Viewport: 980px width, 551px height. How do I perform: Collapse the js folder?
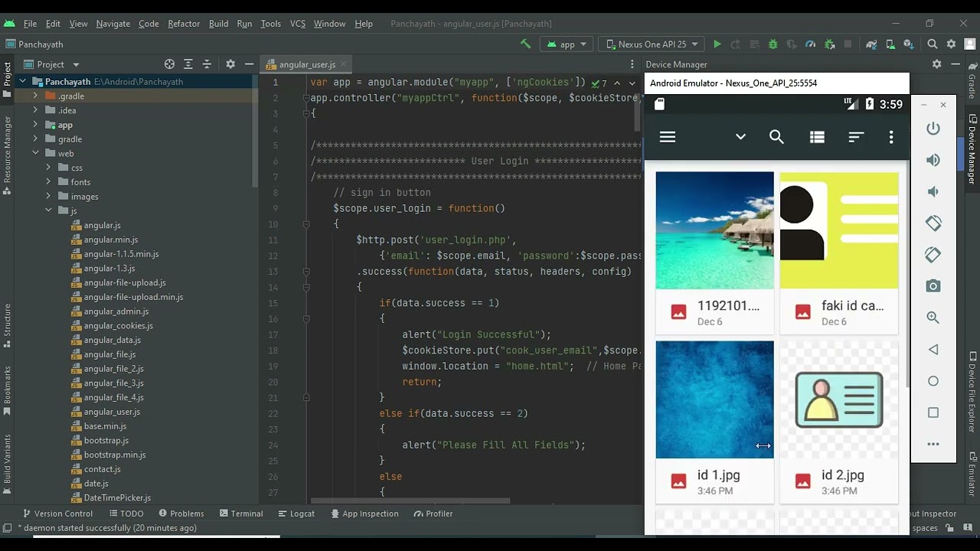(x=48, y=210)
